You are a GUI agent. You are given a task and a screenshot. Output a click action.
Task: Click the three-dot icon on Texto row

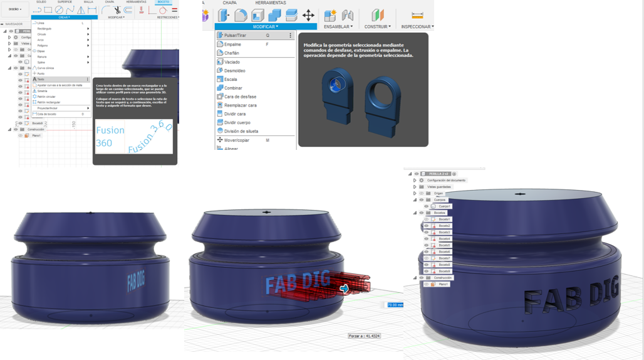point(88,79)
